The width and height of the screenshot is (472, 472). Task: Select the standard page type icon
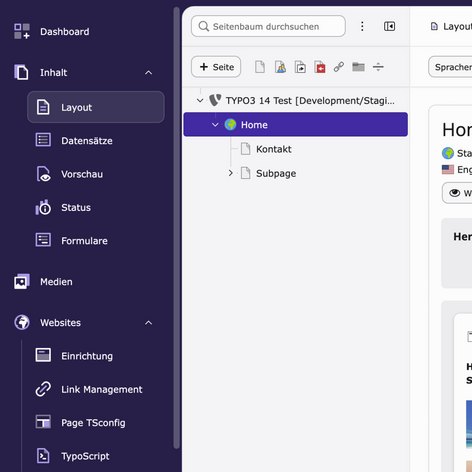(x=260, y=67)
